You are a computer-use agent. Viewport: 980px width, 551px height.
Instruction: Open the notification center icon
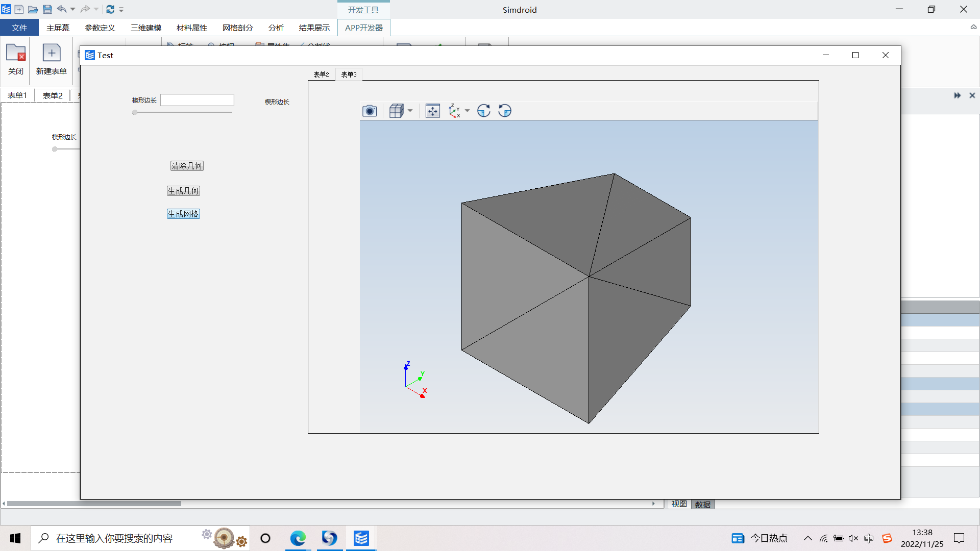(x=960, y=538)
